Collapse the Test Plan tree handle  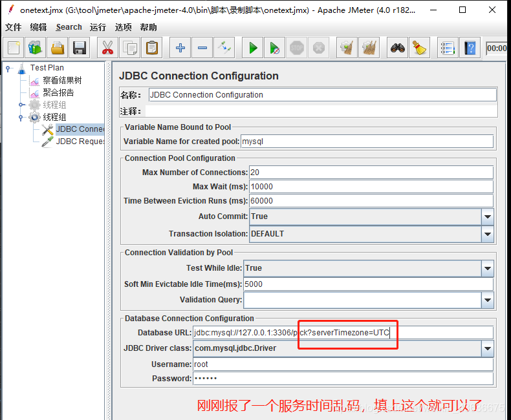[8, 68]
